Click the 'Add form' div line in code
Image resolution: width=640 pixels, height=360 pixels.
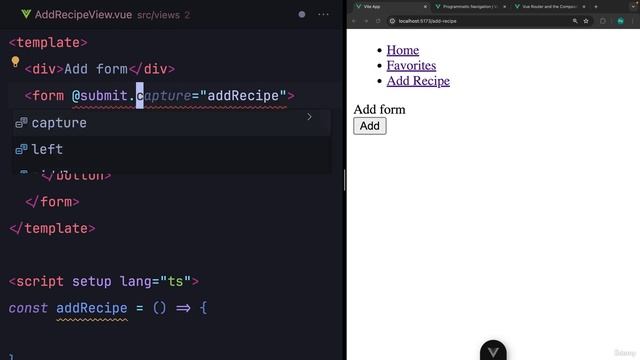pyautogui.click(x=100, y=69)
